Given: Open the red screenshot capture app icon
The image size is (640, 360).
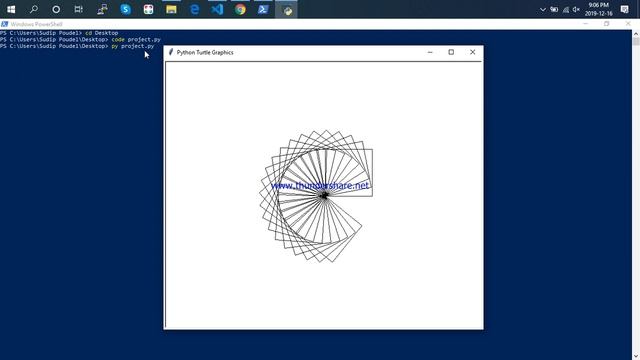Looking at the screenshot, I should point(148,9).
